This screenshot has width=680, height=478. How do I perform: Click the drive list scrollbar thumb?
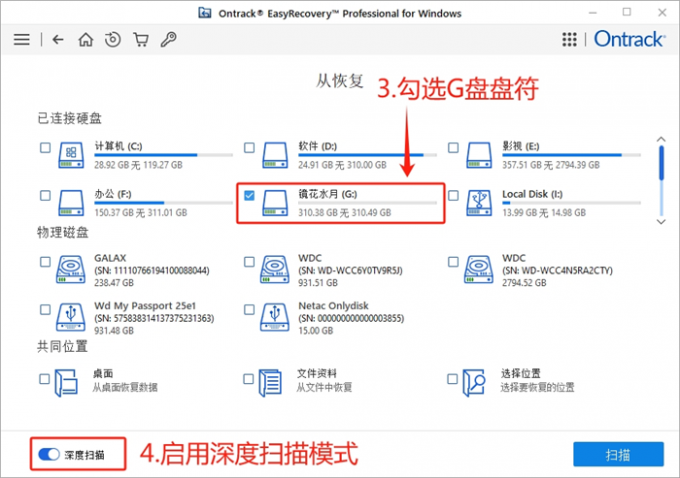[x=661, y=163]
